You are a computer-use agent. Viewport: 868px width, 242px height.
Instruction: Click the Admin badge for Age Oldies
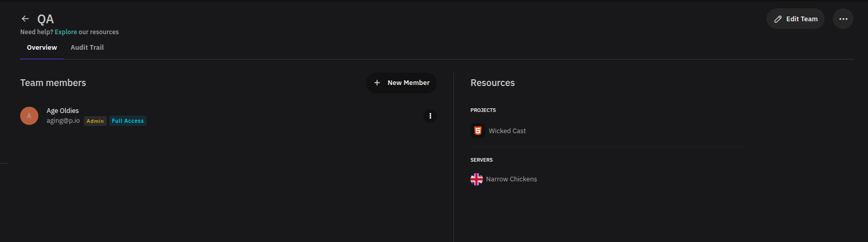95,121
